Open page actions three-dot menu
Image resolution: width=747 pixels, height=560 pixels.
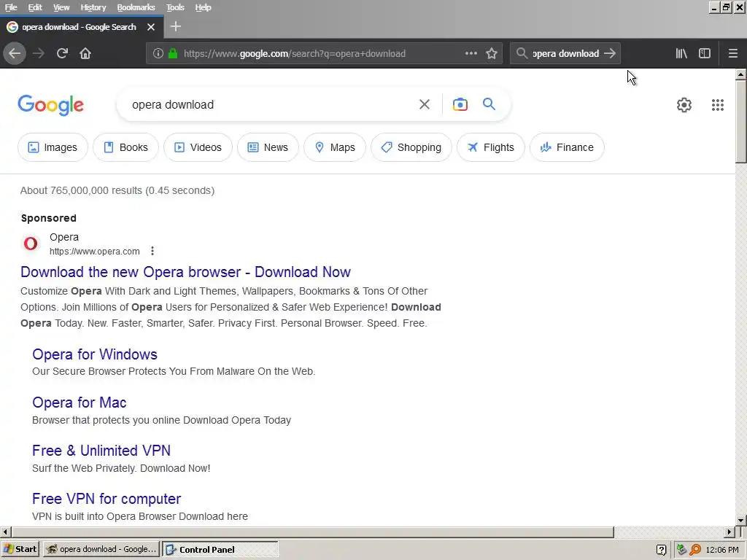(x=471, y=53)
